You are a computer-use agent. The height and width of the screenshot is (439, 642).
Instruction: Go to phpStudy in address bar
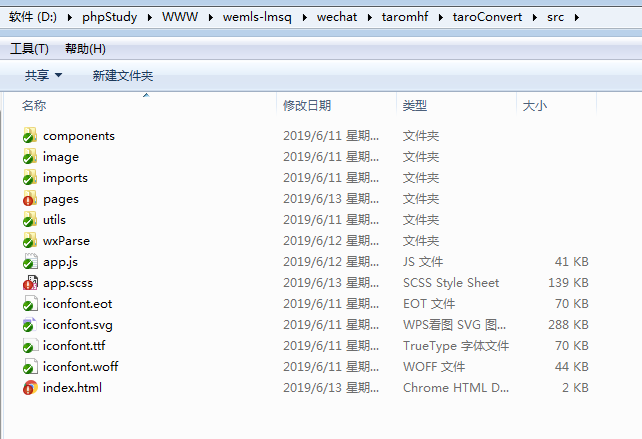[x=109, y=17]
